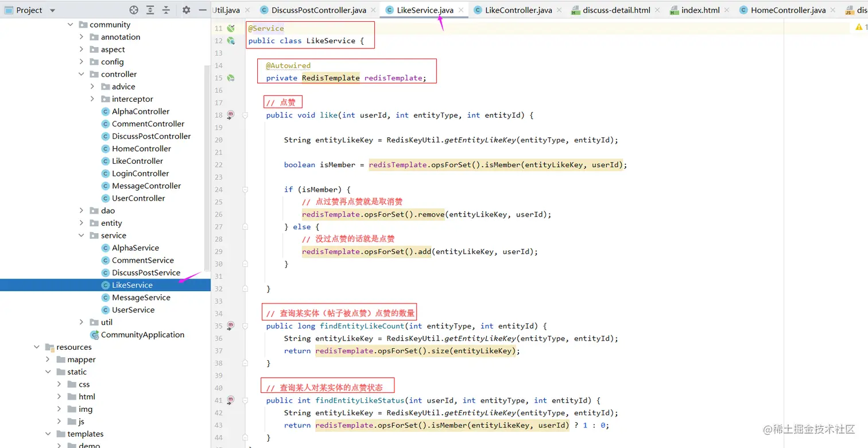
Task: Hide the Project tool window
Action: [x=202, y=10]
